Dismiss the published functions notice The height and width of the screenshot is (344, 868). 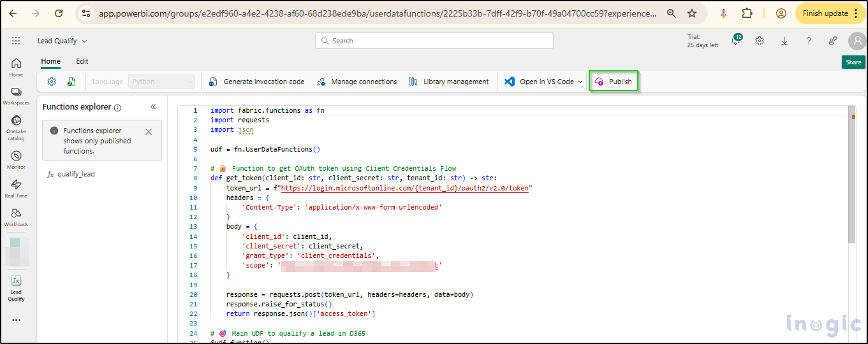coord(149,132)
